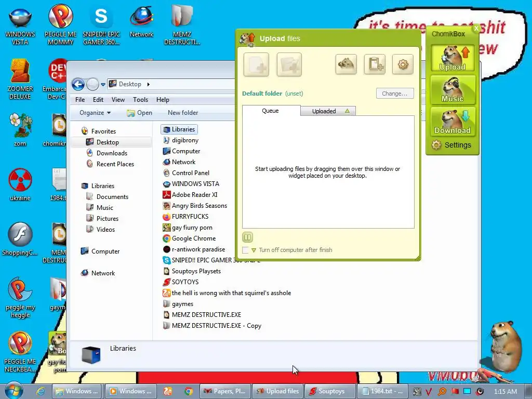Select Control Panel in file list
The height and width of the screenshot is (399, 532).
click(187, 172)
